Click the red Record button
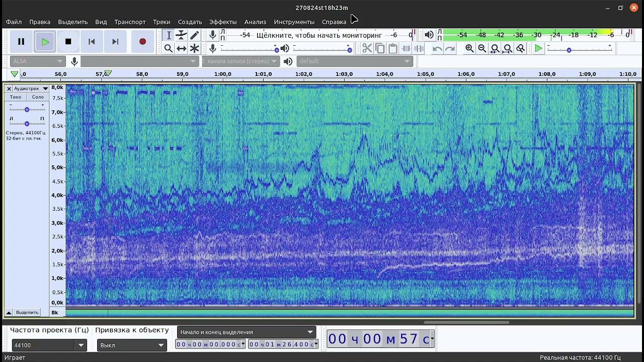The height and width of the screenshot is (362, 644). tap(142, 42)
